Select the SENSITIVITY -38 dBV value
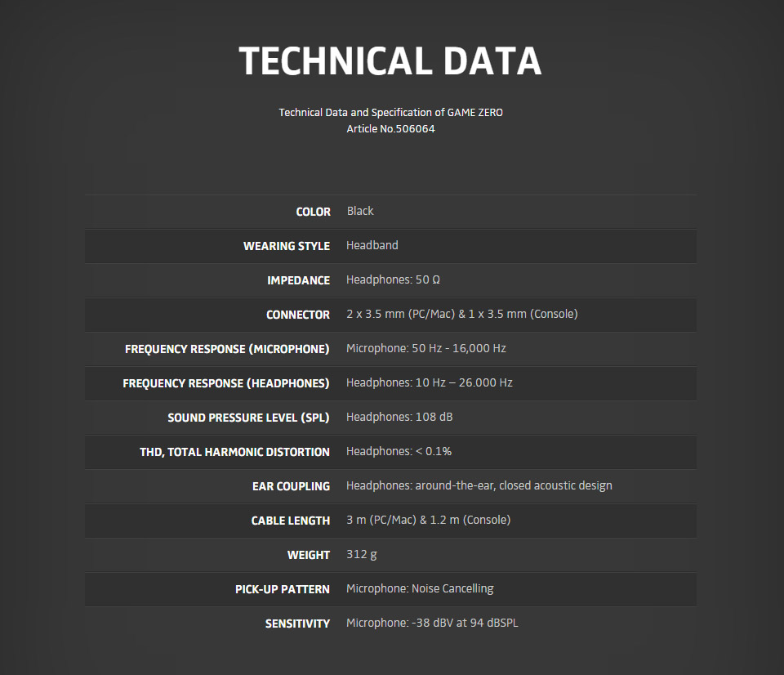The width and height of the screenshot is (784, 675). pyautogui.click(x=432, y=623)
